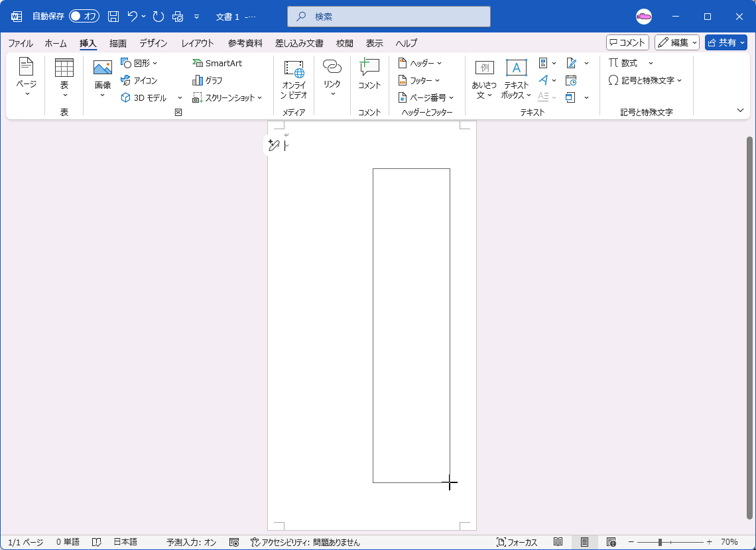This screenshot has height=550, width=756.
Task: Customize the Quick Access Toolbar dropdown
Action: [x=197, y=17]
